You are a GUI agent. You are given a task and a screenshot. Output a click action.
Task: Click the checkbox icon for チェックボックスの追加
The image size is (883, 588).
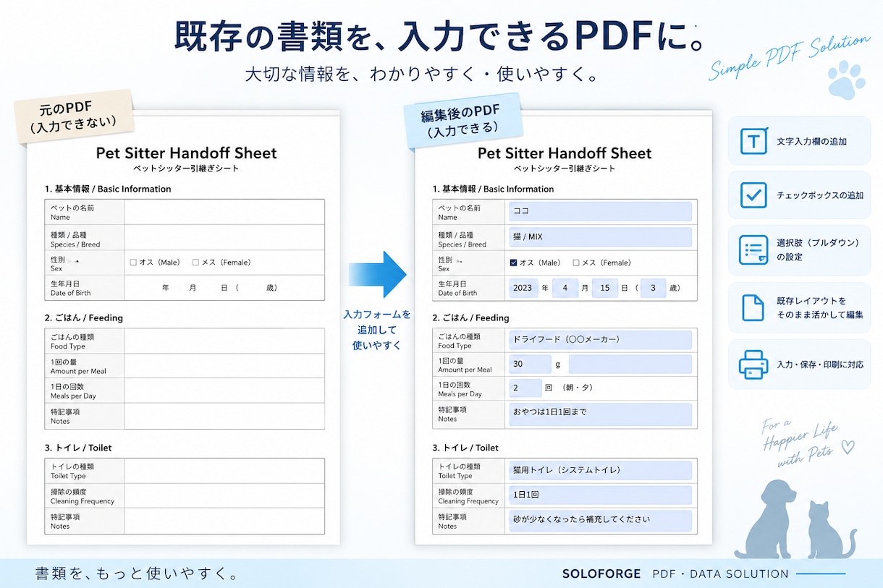tap(753, 195)
